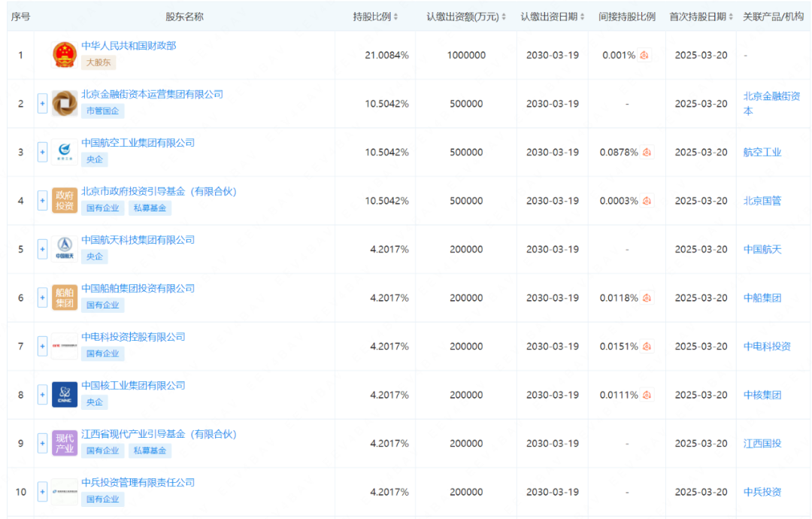Click the 航空工业 related product link
Viewport: 812px width, 519px height.
[762, 152]
